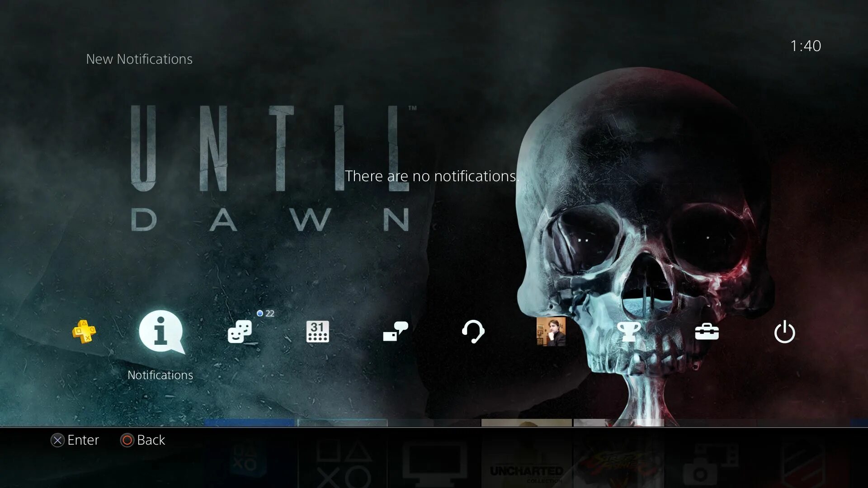Viewport: 868px width, 488px height.
Task: Open the Messages icon
Action: [396, 332]
